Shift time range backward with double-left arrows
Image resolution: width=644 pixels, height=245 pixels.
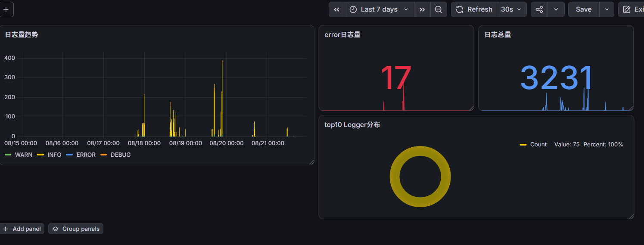(x=337, y=9)
